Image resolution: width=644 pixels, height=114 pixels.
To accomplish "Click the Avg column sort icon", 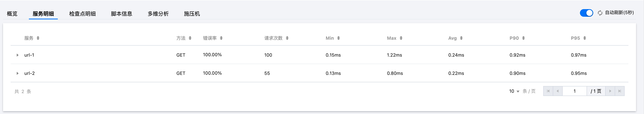I will coord(461,38).
